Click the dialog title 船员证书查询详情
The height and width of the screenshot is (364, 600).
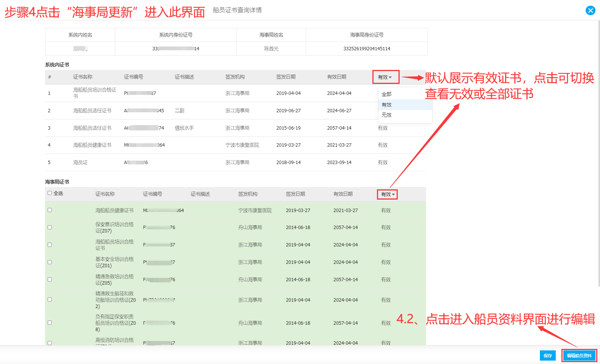pos(237,10)
